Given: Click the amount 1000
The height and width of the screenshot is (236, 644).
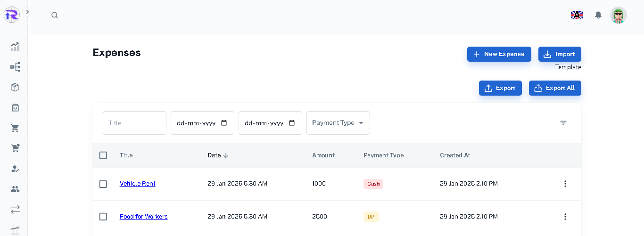Looking at the screenshot, I should point(319,184).
